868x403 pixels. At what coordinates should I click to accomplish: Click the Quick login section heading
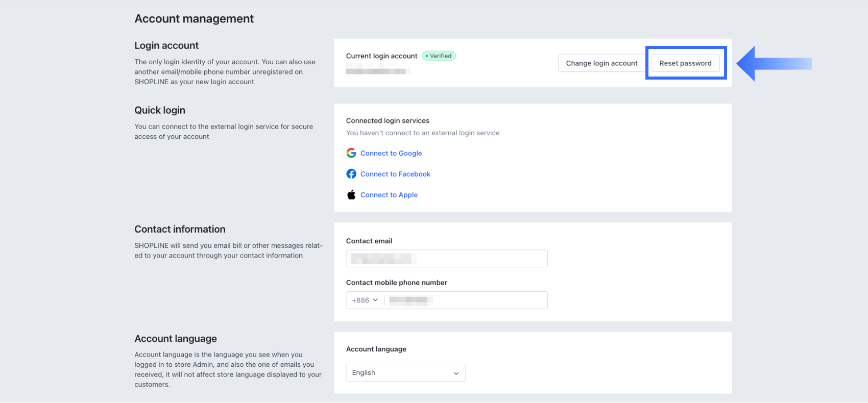tap(160, 110)
